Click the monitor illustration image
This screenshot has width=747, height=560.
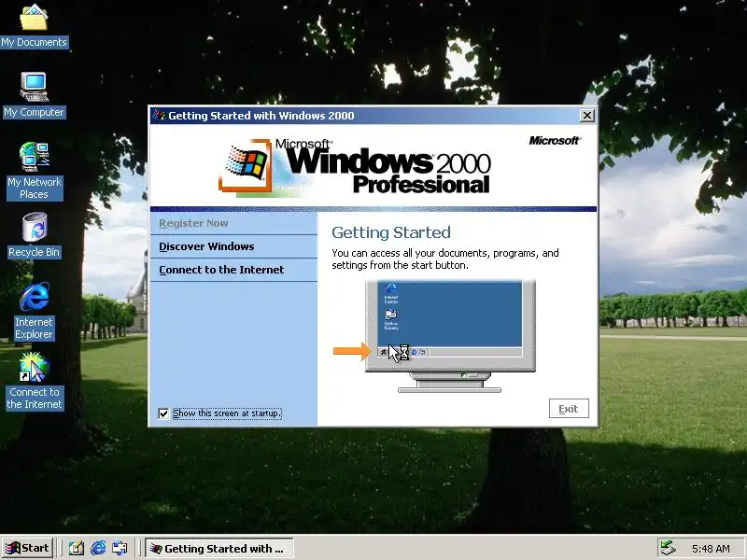click(450, 336)
